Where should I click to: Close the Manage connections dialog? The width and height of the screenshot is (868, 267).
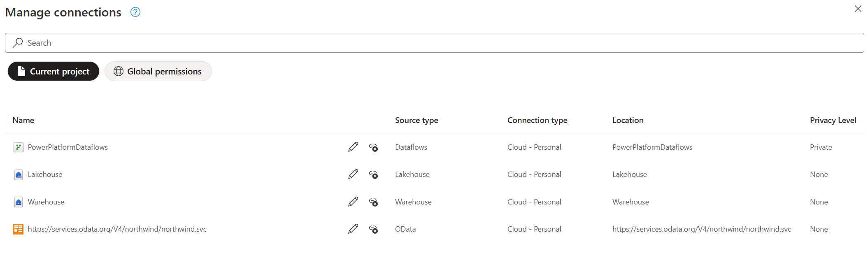[x=858, y=9]
